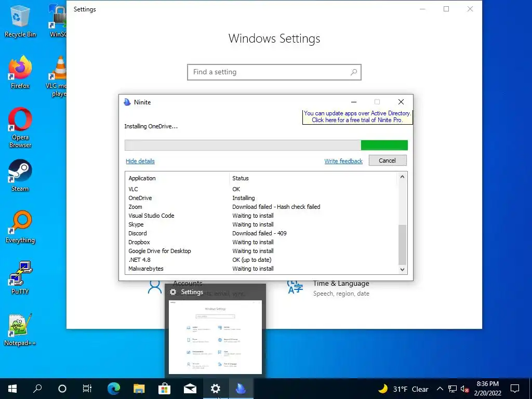This screenshot has width=532, height=399.
Task: Open taskbar search magnifier
Action: pyautogui.click(x=37, y=389)
